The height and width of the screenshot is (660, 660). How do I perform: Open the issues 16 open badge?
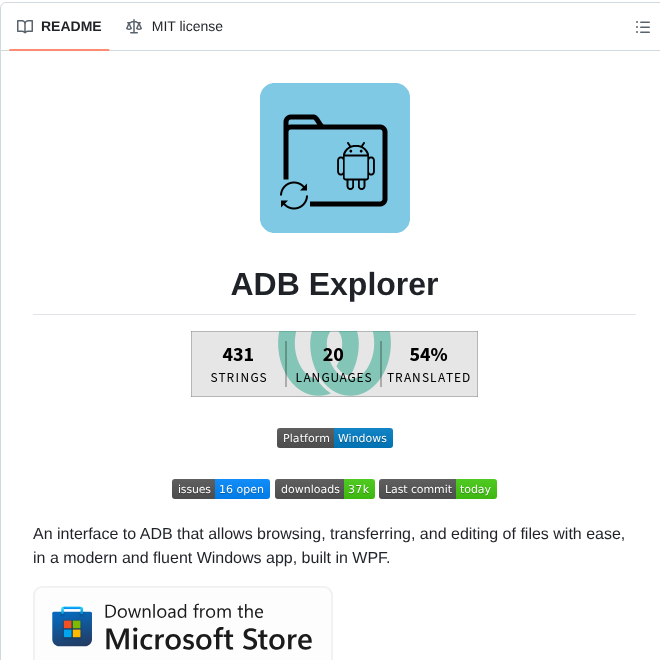click(x=221, y=489)
